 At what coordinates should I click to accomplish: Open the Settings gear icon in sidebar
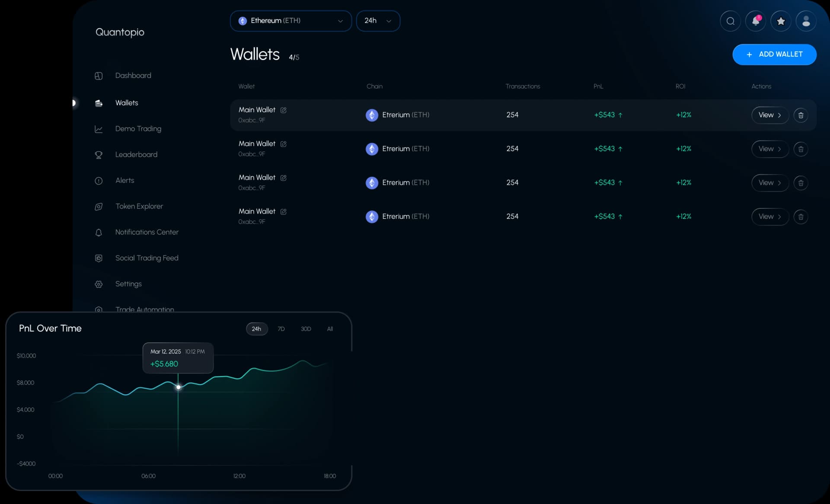point(99,284)
